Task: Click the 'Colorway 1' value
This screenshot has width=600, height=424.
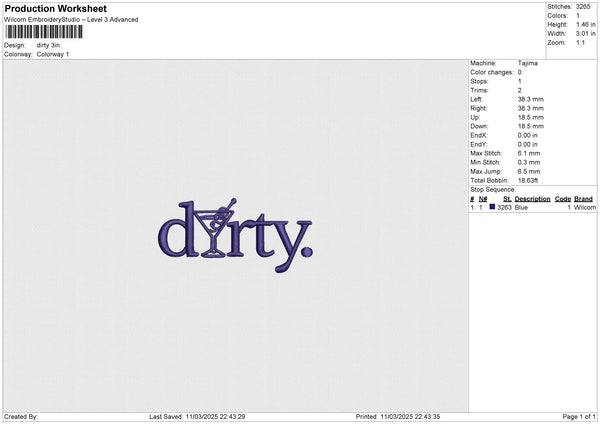Action: (54, 54)
